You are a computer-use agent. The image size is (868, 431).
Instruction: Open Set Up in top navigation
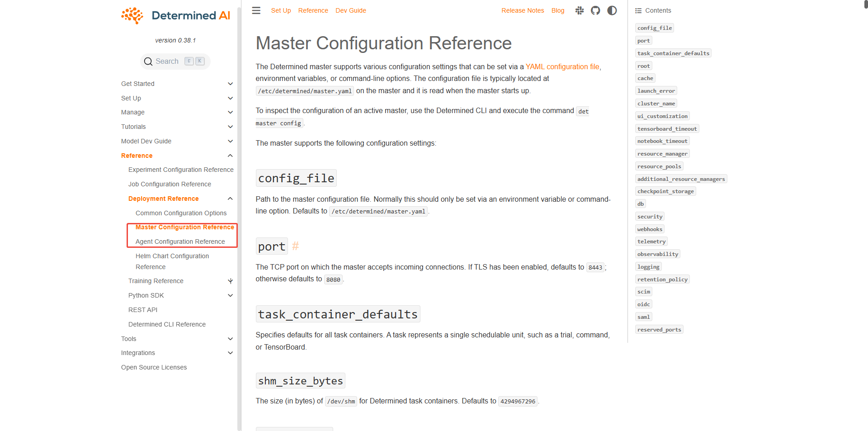click(281, 10)
